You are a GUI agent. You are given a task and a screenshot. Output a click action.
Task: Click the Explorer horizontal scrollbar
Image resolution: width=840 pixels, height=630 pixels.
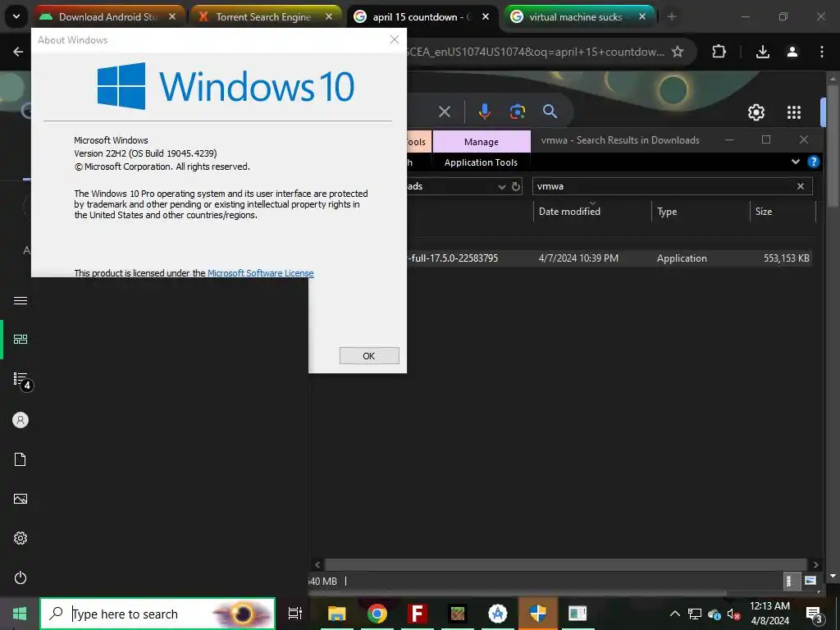(x=566, y=564)
